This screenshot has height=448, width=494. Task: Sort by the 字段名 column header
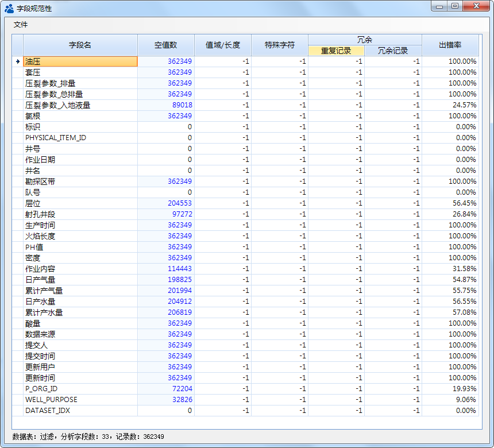tap(80, 45)
